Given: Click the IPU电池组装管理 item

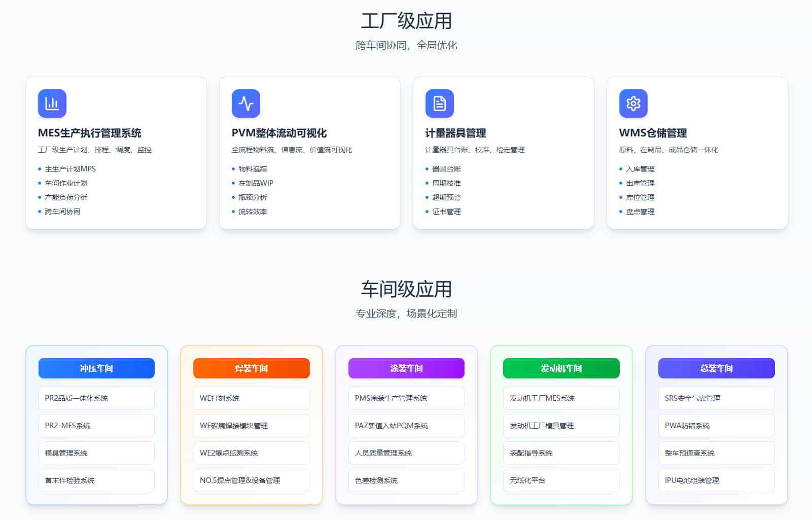Looking at the screenshot, I should [x=716, y=480].
